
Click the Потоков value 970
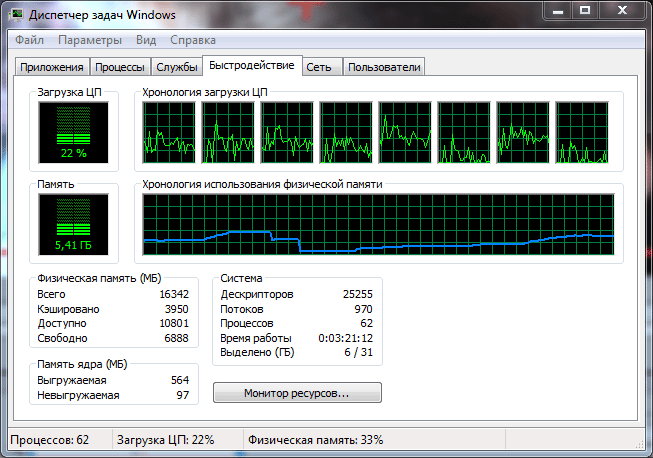click(364, 309)
